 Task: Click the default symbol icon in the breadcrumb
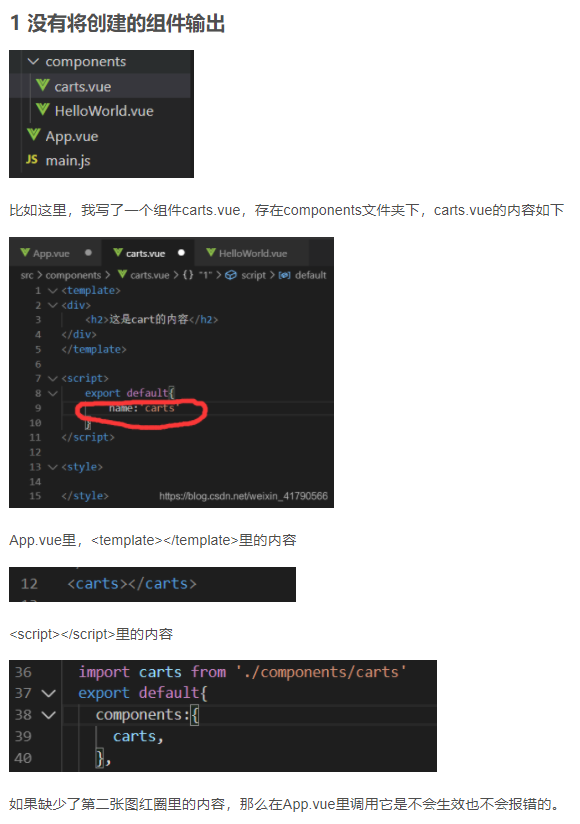coord(284,275)
